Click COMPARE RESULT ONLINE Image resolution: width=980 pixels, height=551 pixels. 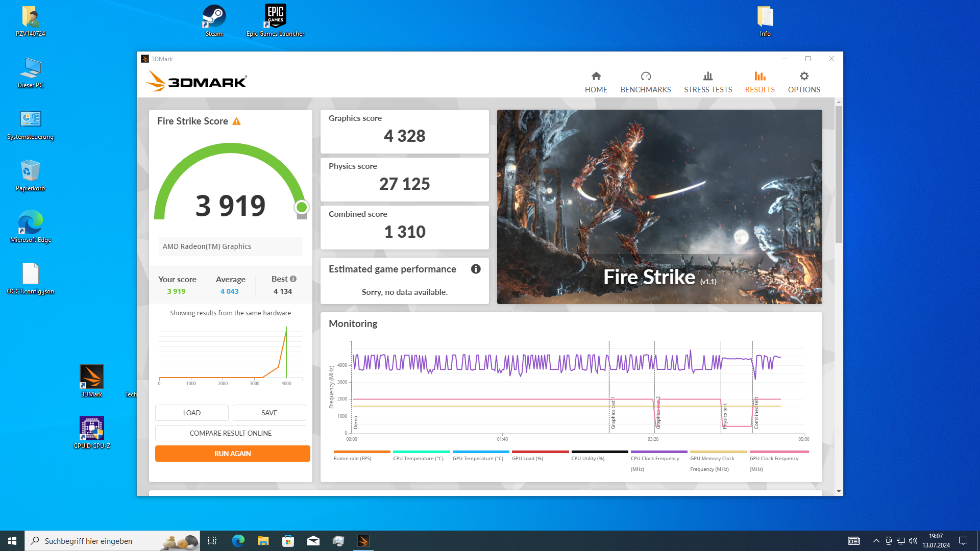tap(231, 433)
